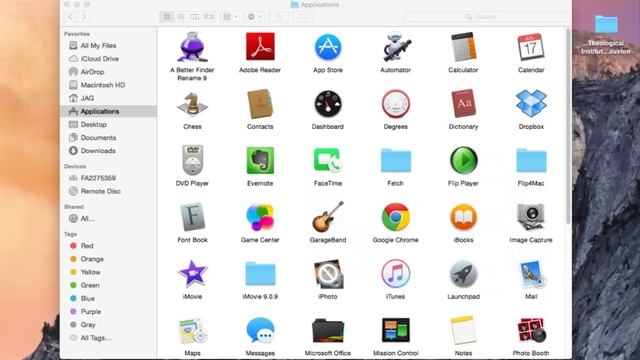Switch to list view
Viewport: 640px width, 360px height.
point(181,17)
